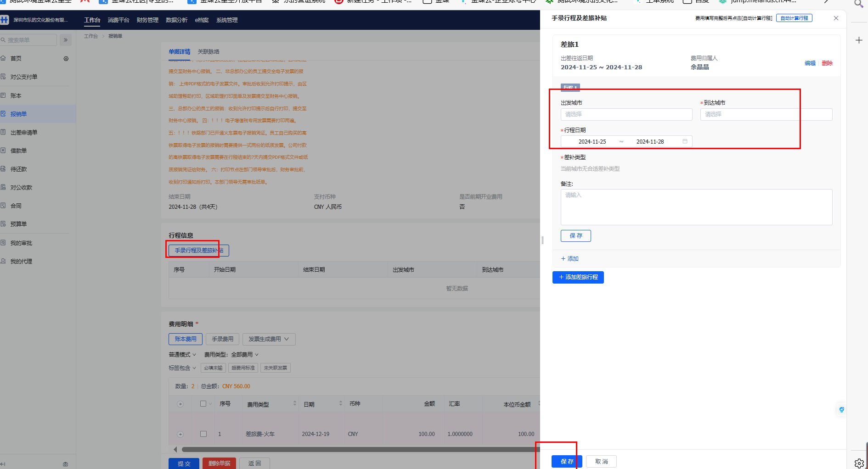Click the outlined 保存 button under 备注
The width and height of the screenshot is (868, 469).
pos(576,236)
